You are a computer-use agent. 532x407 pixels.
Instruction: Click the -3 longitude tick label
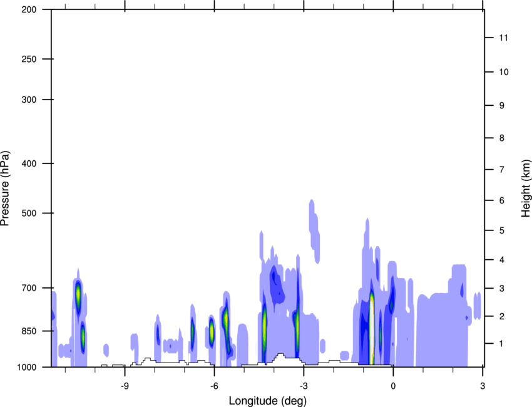[304, 386]
